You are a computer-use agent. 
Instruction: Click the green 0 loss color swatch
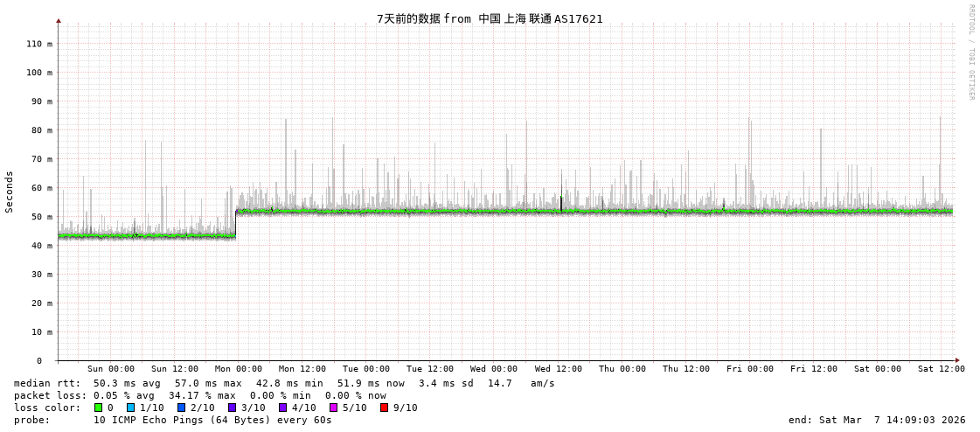pyautogui.click(x=98, y=408)
